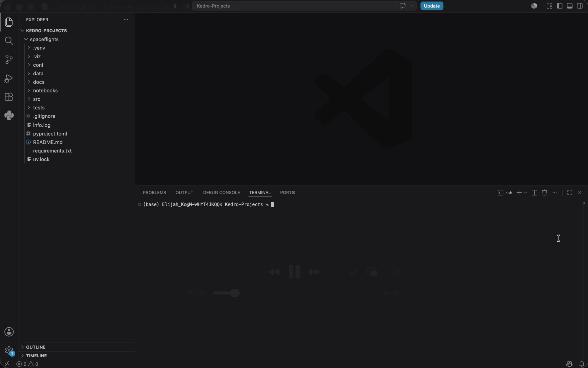Switch to the OUTPUT tab

[x=184, y=193]
